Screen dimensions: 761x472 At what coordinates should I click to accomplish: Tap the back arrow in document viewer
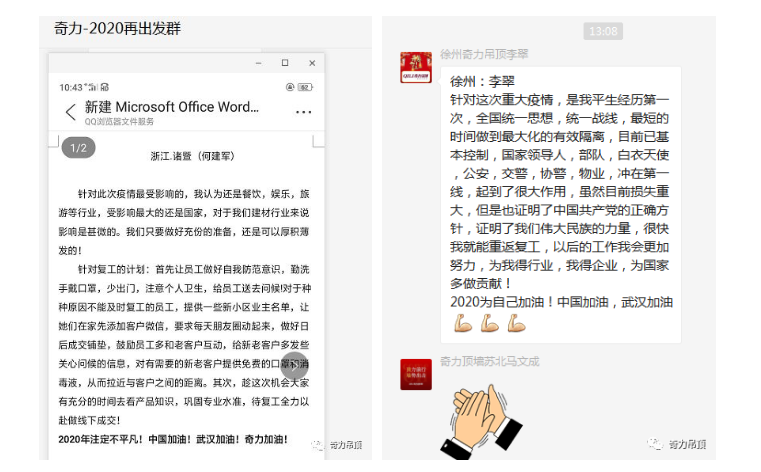[x=70, y=112]
